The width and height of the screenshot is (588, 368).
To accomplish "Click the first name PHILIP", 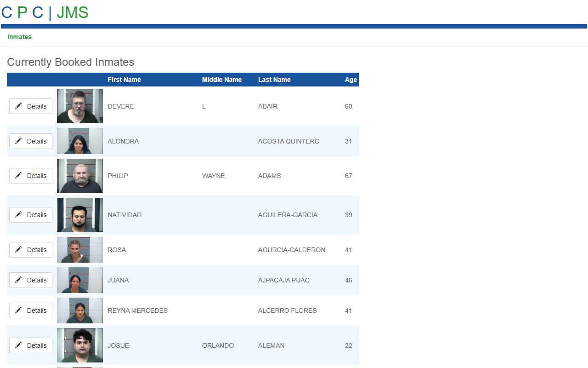I will (118, 176).
